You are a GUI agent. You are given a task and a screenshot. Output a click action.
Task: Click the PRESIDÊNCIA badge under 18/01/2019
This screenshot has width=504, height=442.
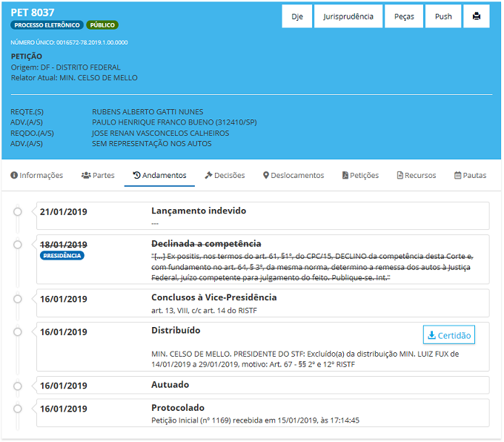62,255
